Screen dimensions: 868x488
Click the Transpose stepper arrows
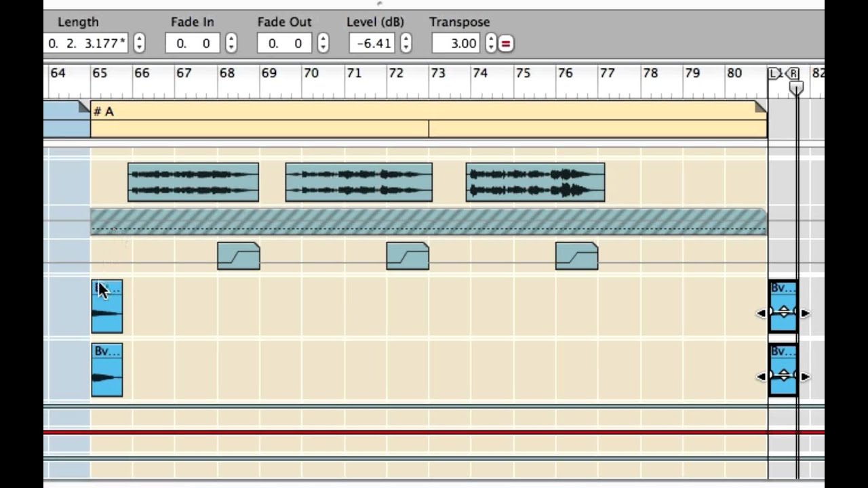coord(491,43)
